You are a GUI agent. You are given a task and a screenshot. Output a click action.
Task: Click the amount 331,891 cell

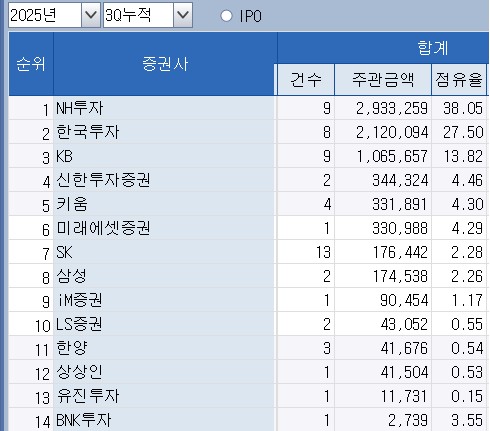[x=383, y=204]
